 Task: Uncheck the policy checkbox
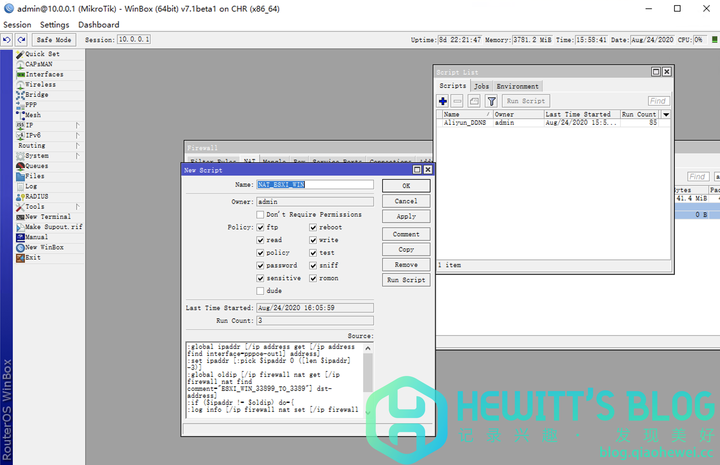tap(260, 253)
